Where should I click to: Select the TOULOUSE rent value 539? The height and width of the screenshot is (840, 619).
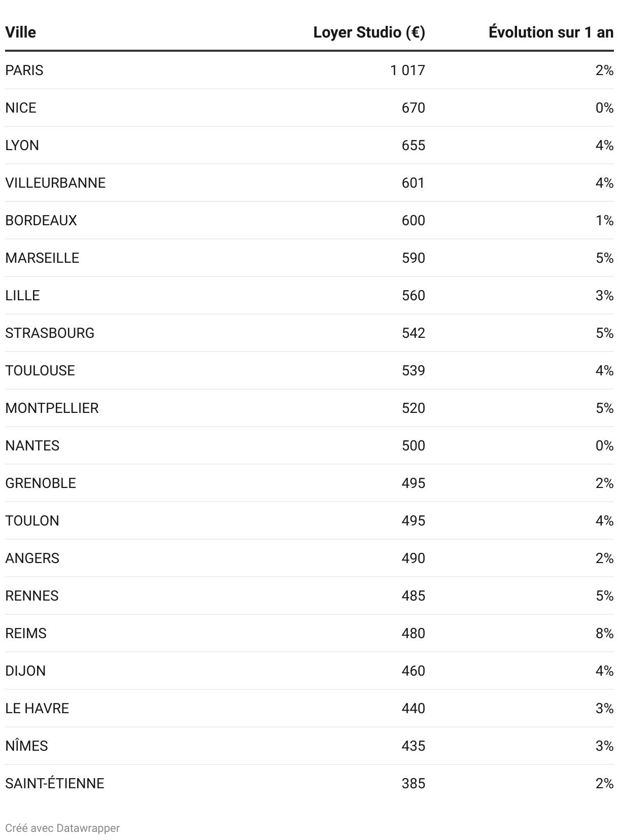[x=413, y=370]
